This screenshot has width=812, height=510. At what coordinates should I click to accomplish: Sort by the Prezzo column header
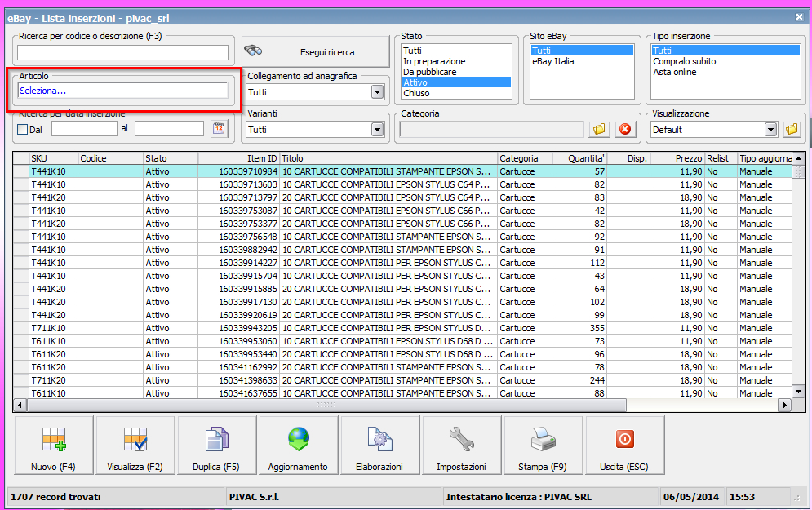click(678, 158)
